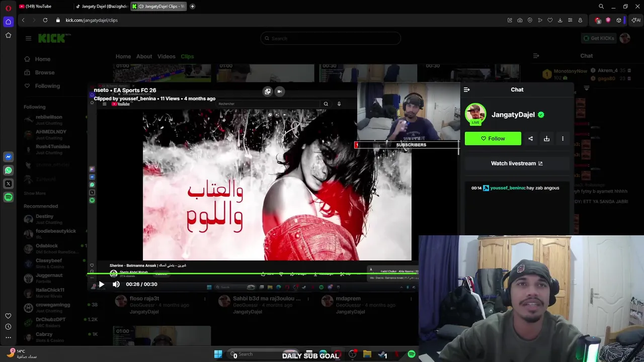Open Opera sidebar start page home icon
Image resolution: width=644 pixels, height=362 pixels.
[8, 22]
